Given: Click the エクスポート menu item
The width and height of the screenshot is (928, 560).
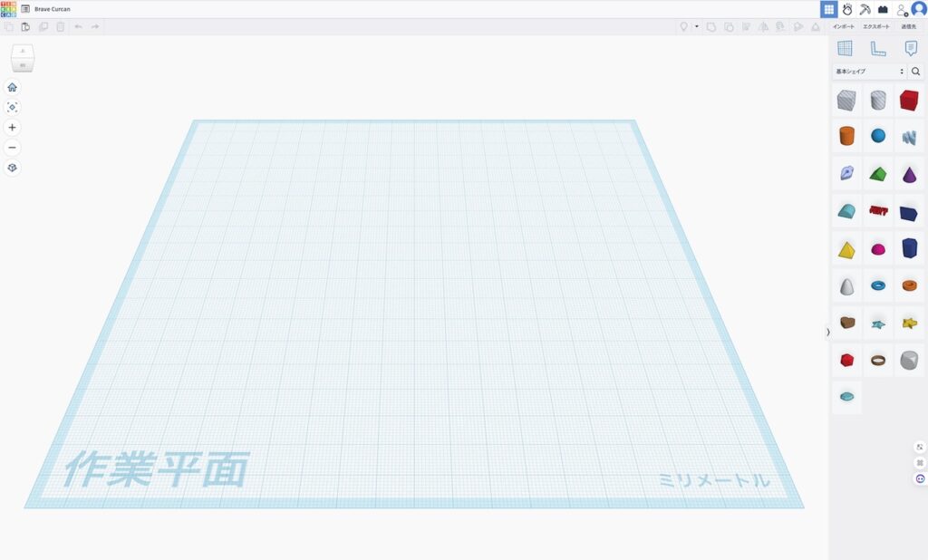Looking at the screenshot, I should [875, 27].
